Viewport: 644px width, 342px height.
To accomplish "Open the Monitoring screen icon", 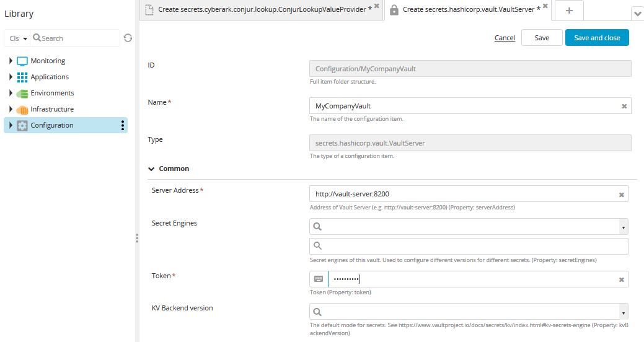I will point(22,61).
